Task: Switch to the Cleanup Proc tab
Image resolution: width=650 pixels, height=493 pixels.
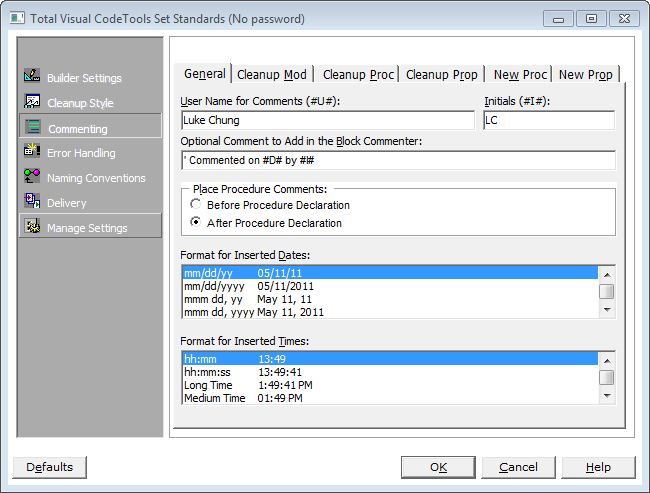Action: (x=358, y=75)
